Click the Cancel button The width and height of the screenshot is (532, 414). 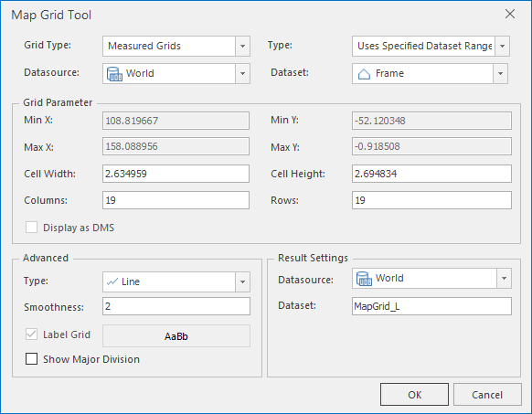[487, 395]
